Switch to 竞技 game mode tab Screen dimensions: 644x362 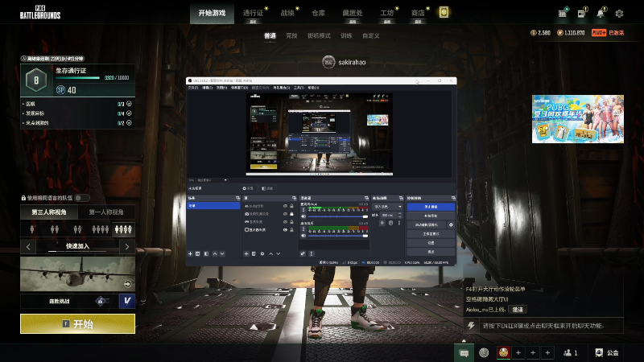[291, 35]
